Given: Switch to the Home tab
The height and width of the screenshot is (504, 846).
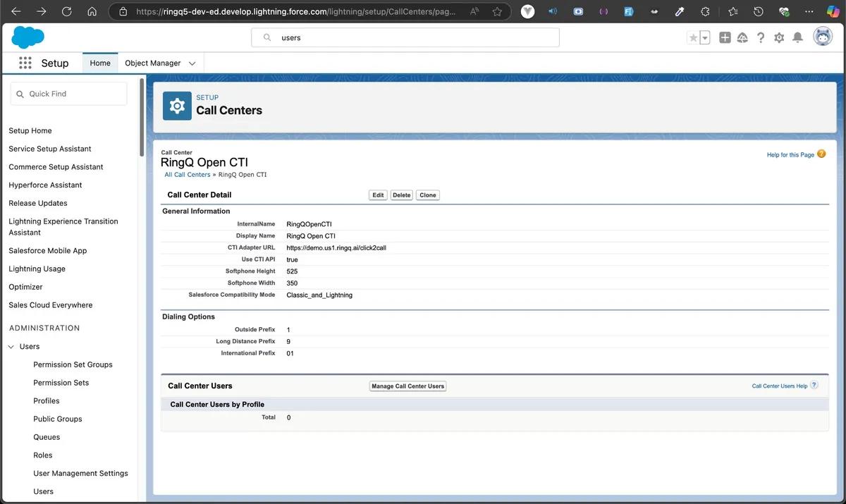Looking at the screenshot, I should coord(100,63).
